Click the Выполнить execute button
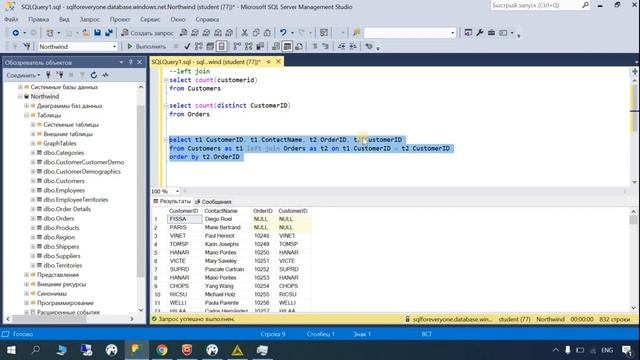The width and height of the screenshot is (640, 360). [x=147, y=47]
